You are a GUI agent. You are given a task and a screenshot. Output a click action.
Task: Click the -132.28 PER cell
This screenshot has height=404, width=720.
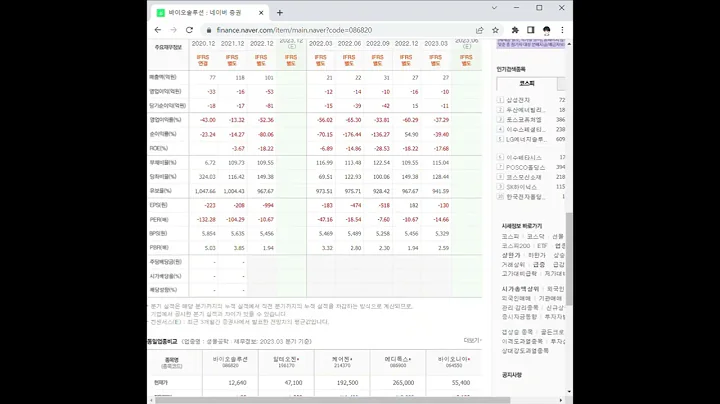206,219
